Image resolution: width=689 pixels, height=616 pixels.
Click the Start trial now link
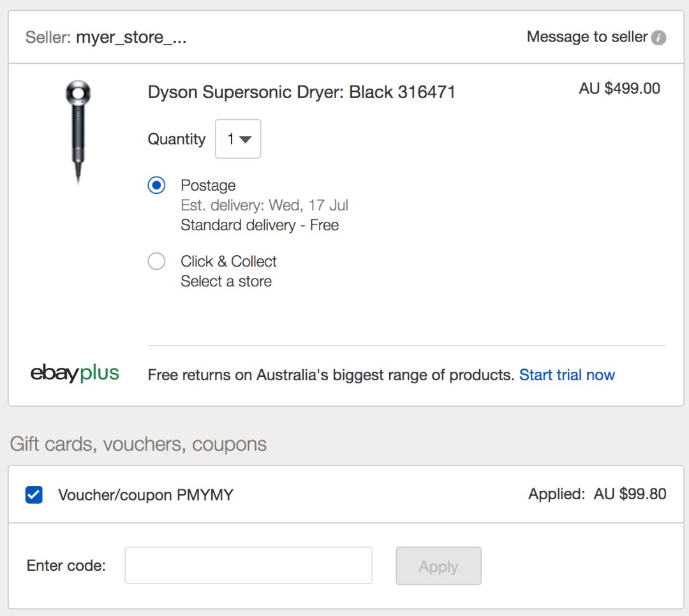click(x=567, y=375)
